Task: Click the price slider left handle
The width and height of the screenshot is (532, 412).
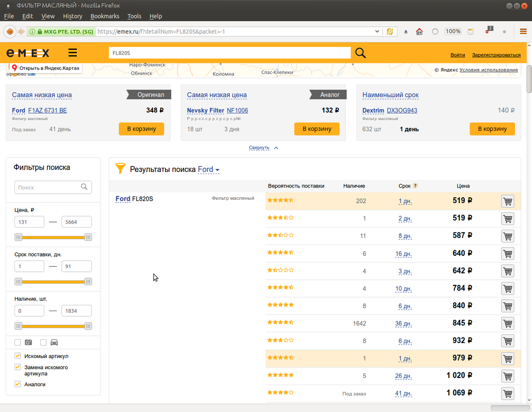Action: coord(19,237)
